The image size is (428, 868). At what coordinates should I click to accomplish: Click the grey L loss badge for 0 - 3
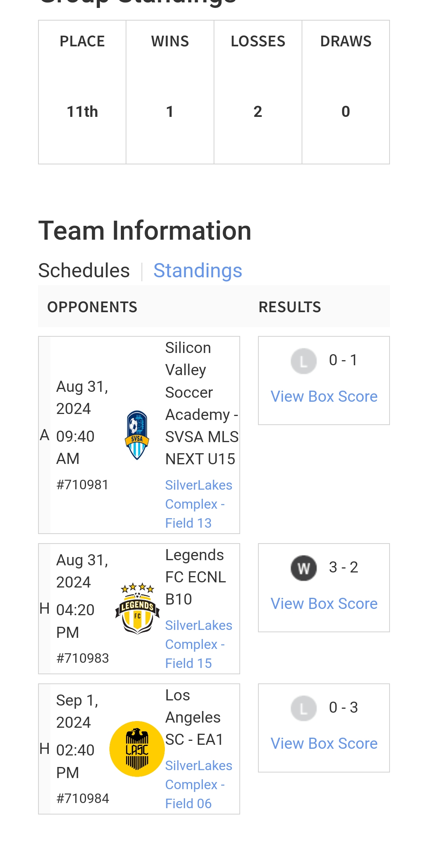pyautogui.click(x=304, y=708)
